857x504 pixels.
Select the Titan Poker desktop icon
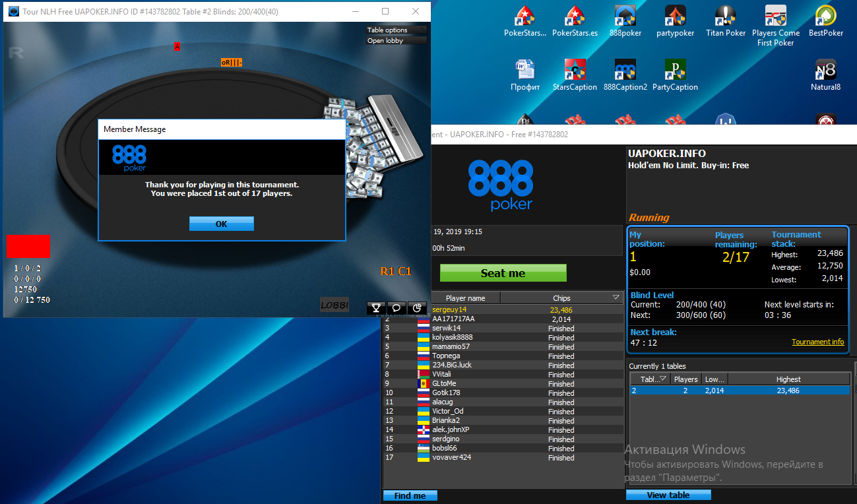coord(726,21)
